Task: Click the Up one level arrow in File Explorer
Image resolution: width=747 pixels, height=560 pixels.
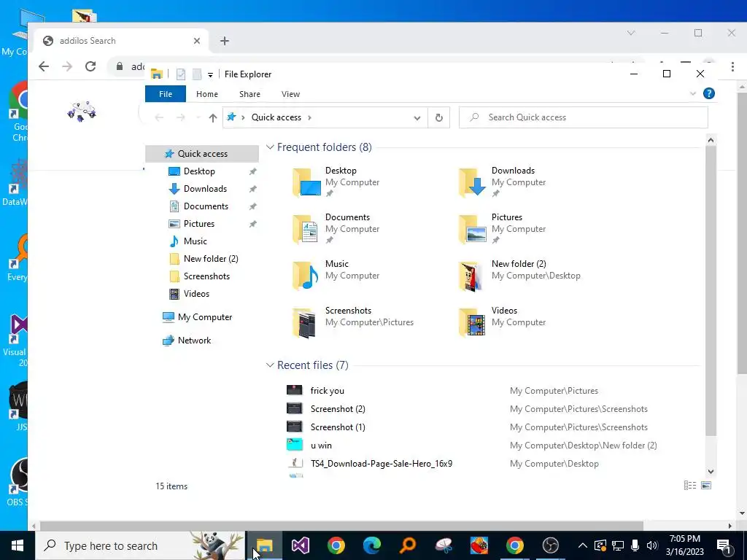Action: [212, 117]
